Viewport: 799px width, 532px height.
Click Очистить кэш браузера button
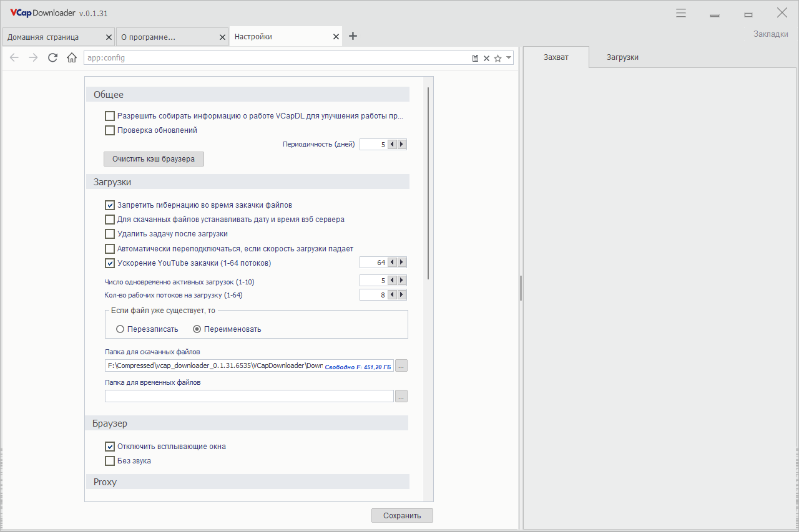pos(154,159)
